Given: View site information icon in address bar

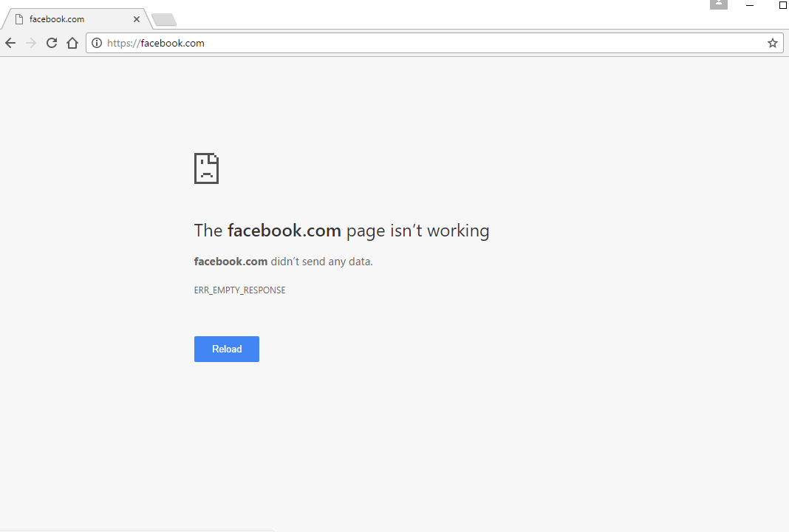Looking at the screenshot, I should (97, 44).
